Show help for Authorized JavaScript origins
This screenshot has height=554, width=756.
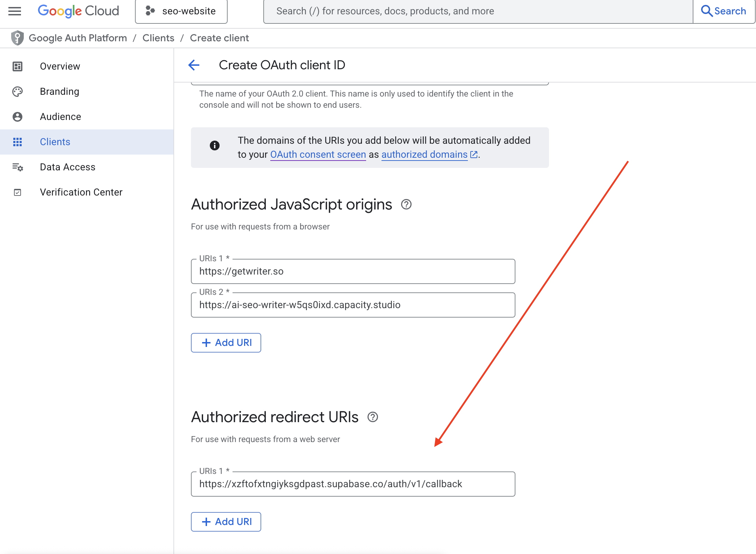[406, 204]
